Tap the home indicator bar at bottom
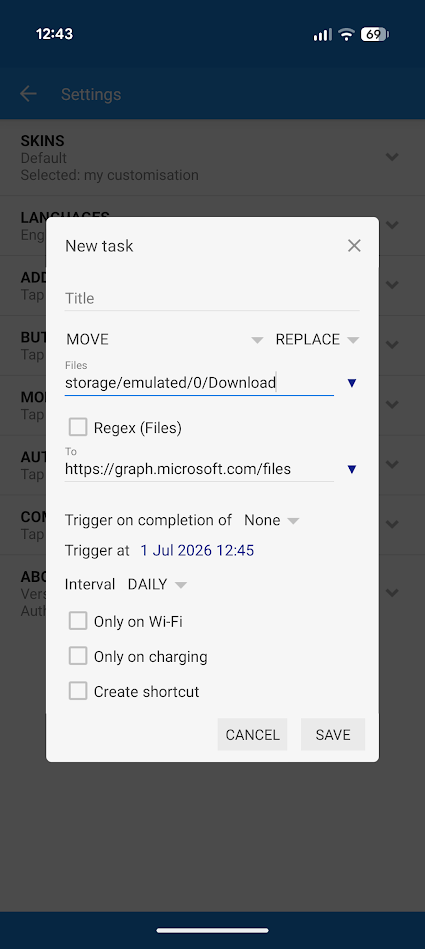425x949 pixels. click(x=212, y=930)
